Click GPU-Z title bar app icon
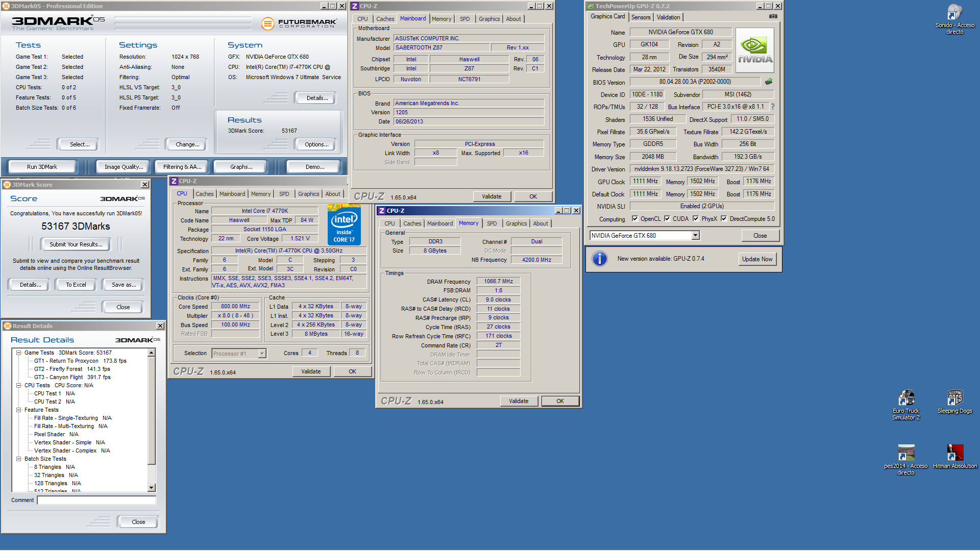 click(591, 6)
